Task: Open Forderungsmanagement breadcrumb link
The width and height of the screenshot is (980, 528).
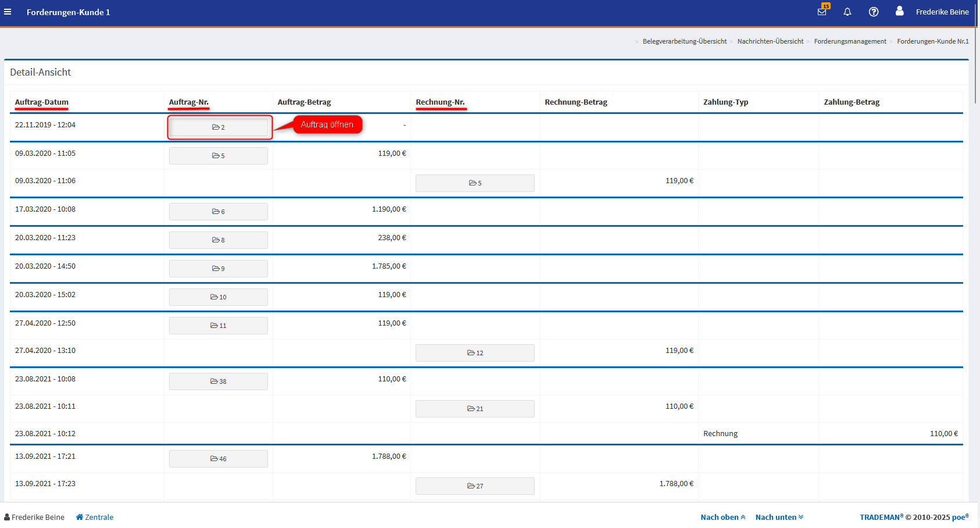Action: [850, 41]
